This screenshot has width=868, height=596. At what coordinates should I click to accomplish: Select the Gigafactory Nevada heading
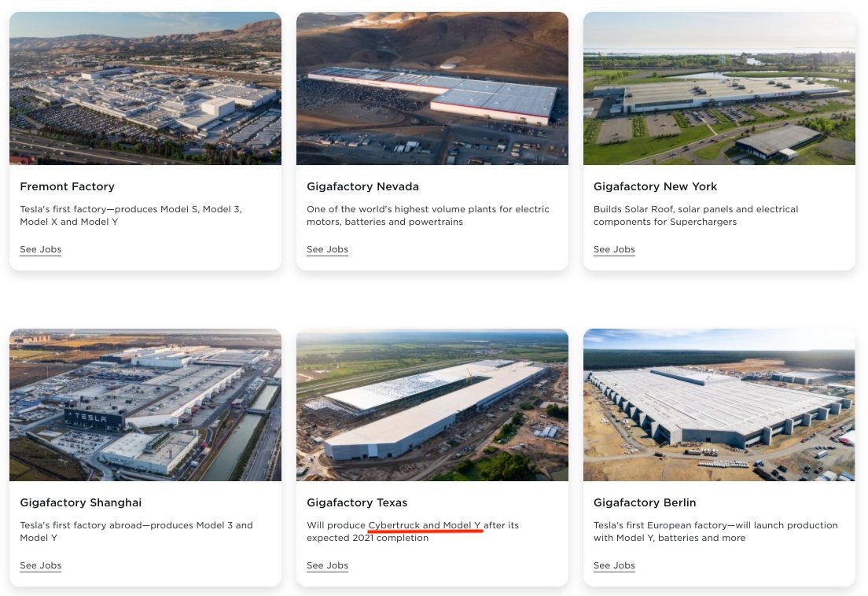(362, 186)
